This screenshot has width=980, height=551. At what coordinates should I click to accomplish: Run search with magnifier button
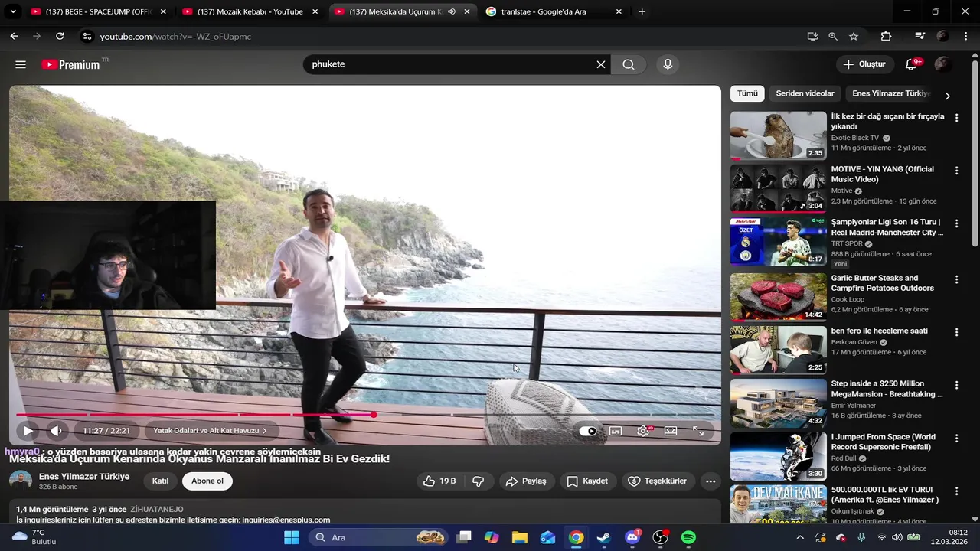point(629,65)
